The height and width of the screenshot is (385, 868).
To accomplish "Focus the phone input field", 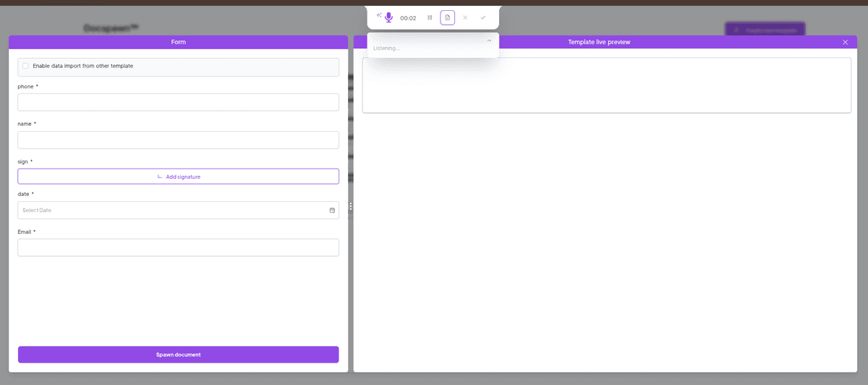I will (178, 102).
